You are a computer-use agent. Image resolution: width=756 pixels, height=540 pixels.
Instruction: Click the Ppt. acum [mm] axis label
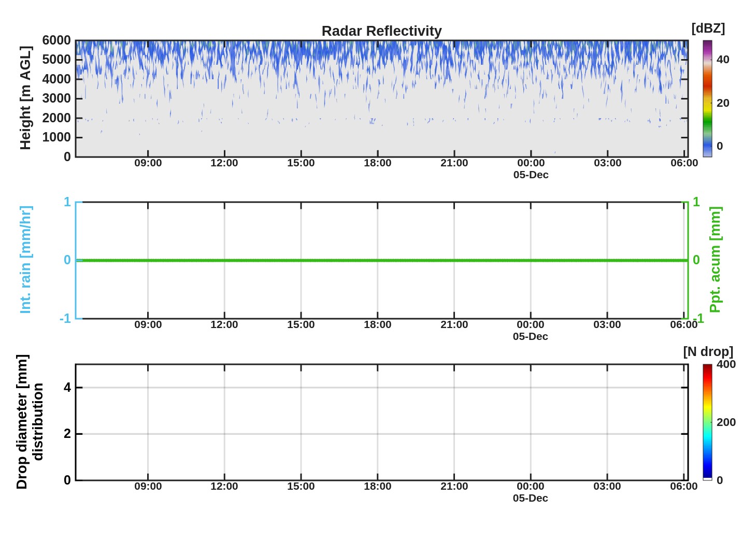715,260
